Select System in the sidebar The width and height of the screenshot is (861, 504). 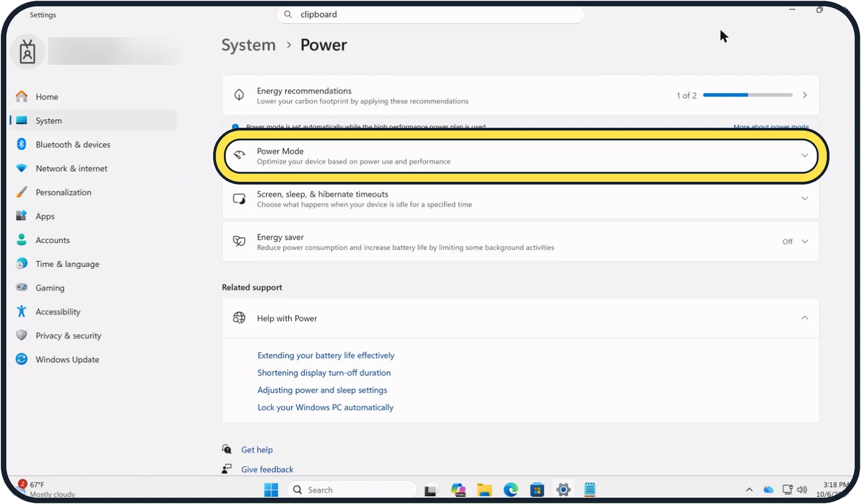[x=93, y=121]
